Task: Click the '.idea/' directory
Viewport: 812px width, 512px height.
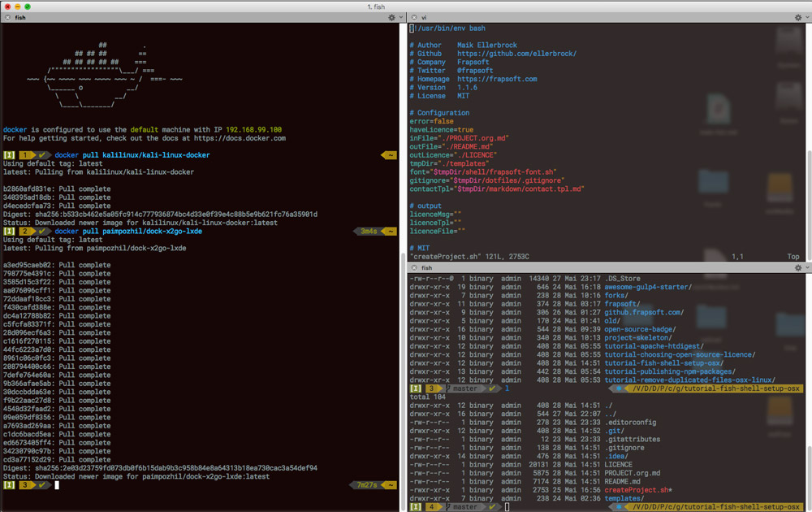Action: tap(616, 456)
